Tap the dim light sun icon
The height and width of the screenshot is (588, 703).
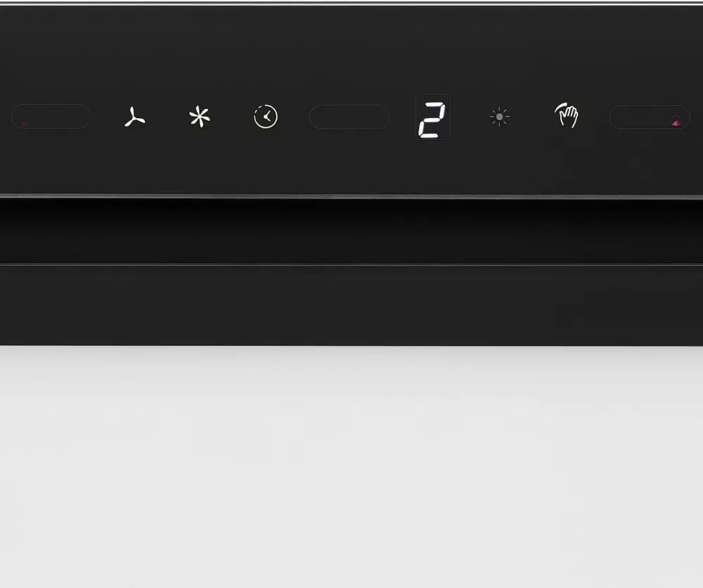499,117
